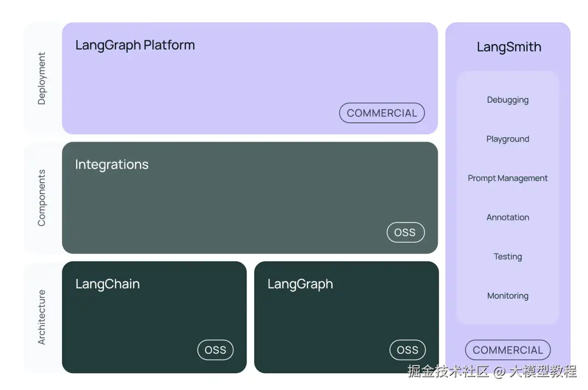Select the Testing entry in LangSmith
Screen dimensions: 588x390
point(507,257)
